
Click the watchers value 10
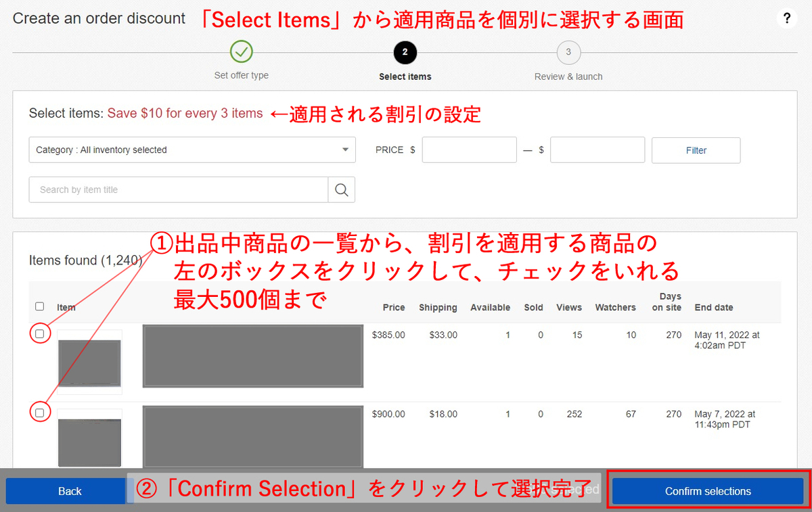pyautogui.click(x=631, y=335)
